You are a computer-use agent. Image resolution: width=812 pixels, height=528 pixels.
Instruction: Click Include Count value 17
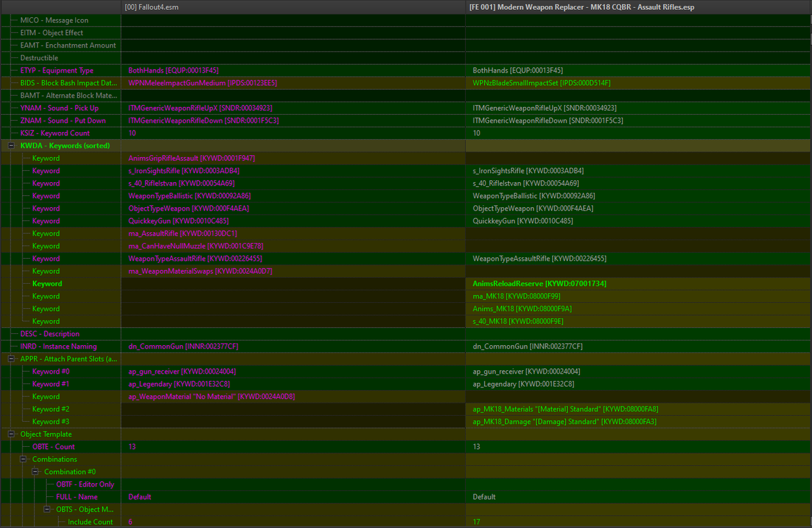click(476, 521)
